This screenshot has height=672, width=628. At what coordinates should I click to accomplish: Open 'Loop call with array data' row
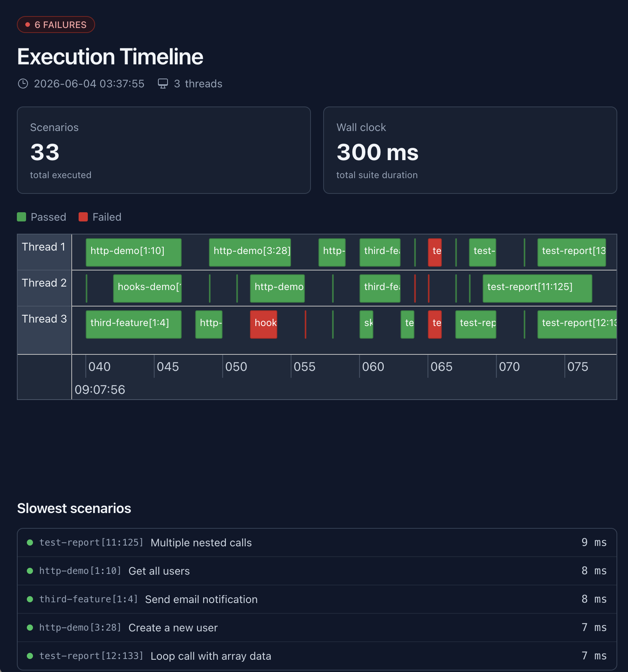tap(317, 656)
